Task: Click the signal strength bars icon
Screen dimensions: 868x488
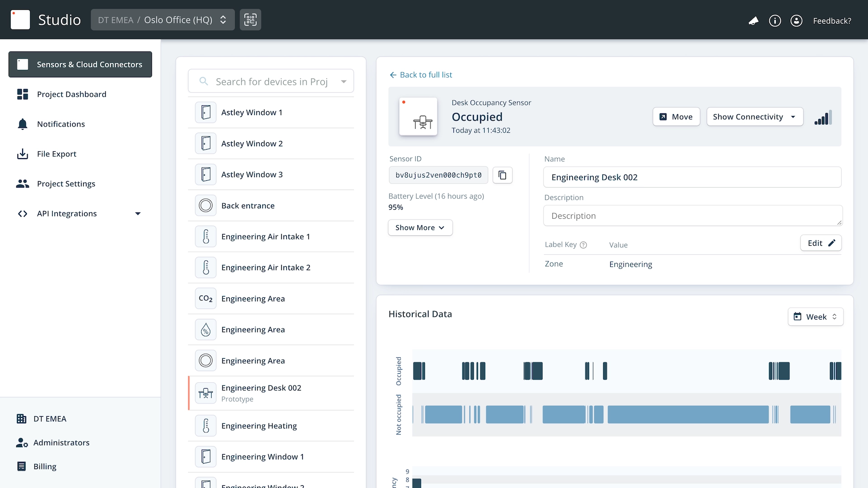Action: [x=823, y=118]
